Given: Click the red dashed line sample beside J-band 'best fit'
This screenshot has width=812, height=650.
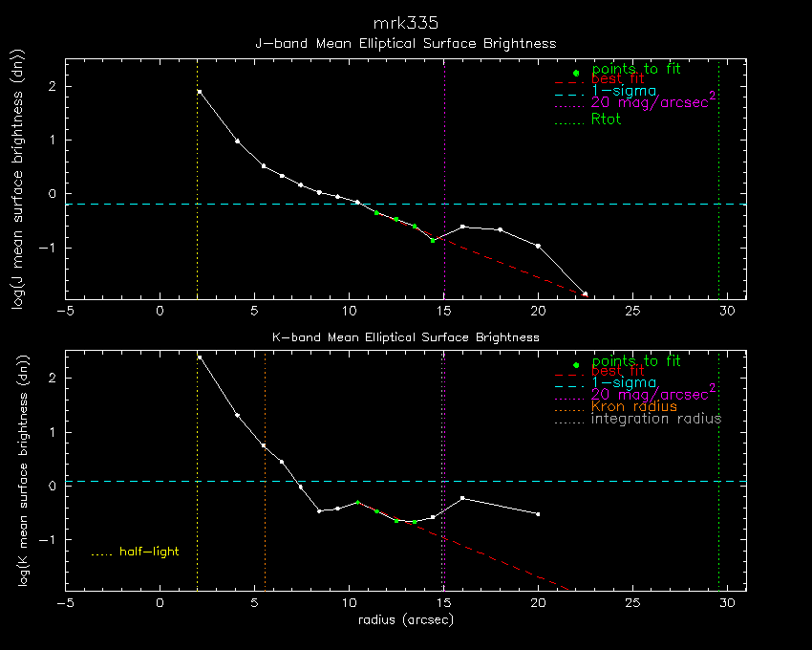Looking at the screenshot, I should pos(568,82).
